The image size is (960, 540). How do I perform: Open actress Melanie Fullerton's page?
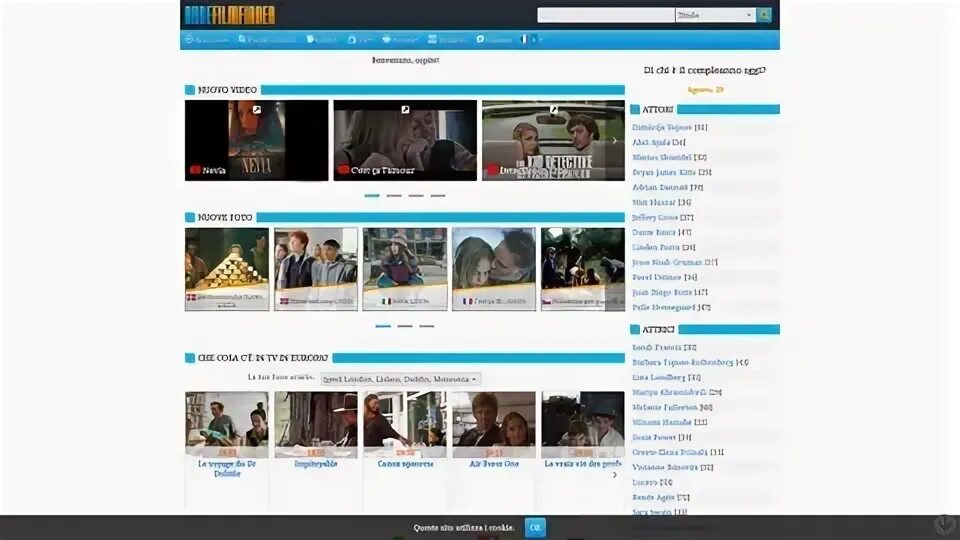[x=665, y=407]
